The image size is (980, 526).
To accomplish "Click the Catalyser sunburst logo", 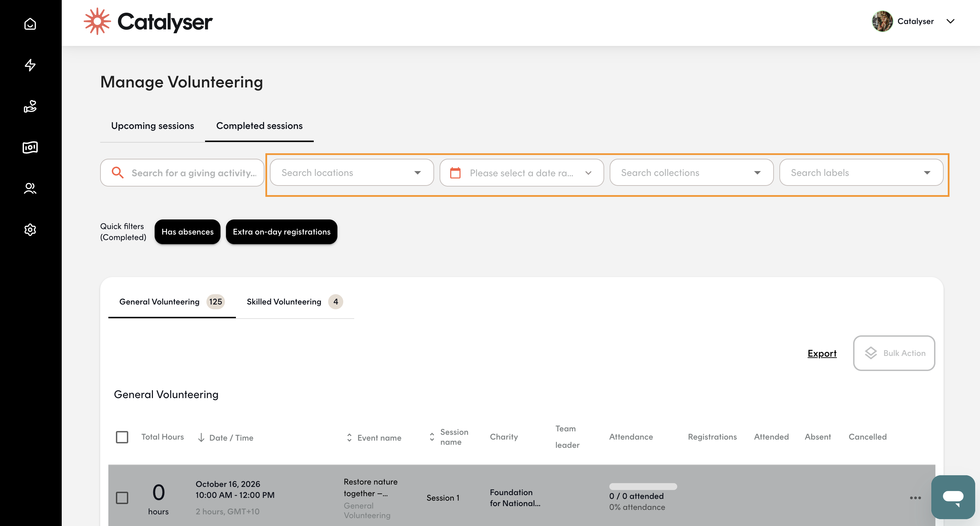I will coord(97,21).
